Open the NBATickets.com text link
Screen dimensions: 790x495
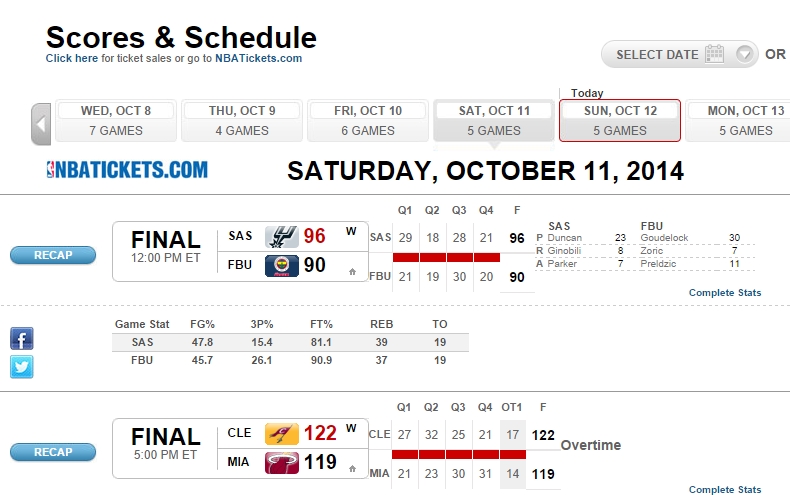coord(258,58)
